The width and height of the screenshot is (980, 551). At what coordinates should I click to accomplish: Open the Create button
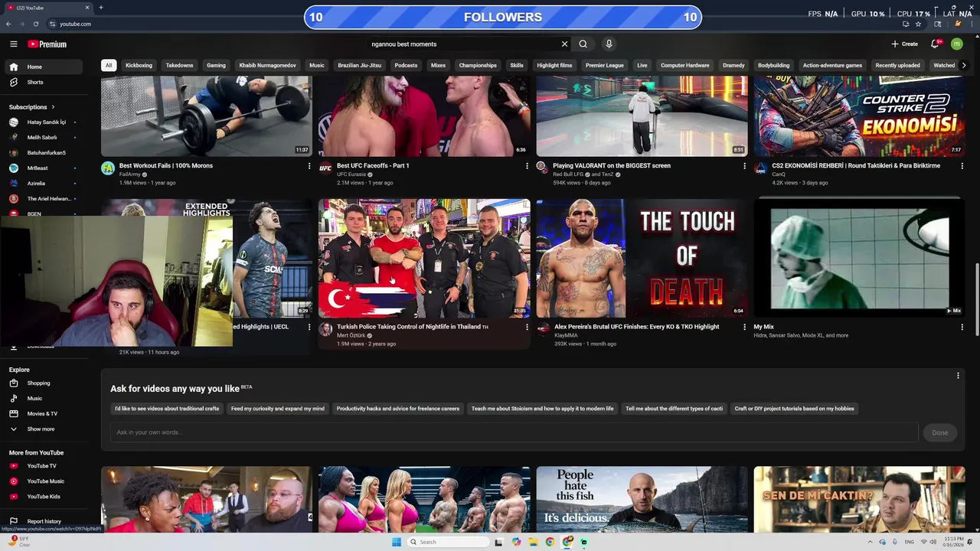tap(904, 44)
